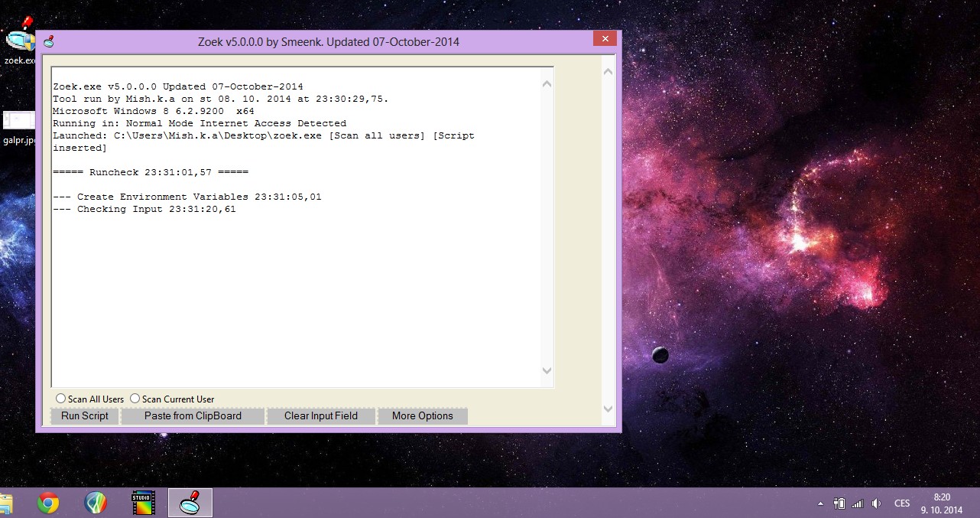Image resolution: width=980 pixels, height=518 pixels.
Task: Click the volume speaker tray icon
Action: 876,503
